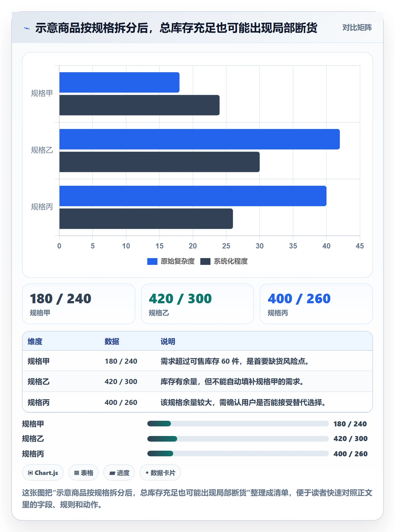The height and width of the screenshot is (532, 395).
Task: Click the 规格丙 progress bar
Action: coord(238,453)
